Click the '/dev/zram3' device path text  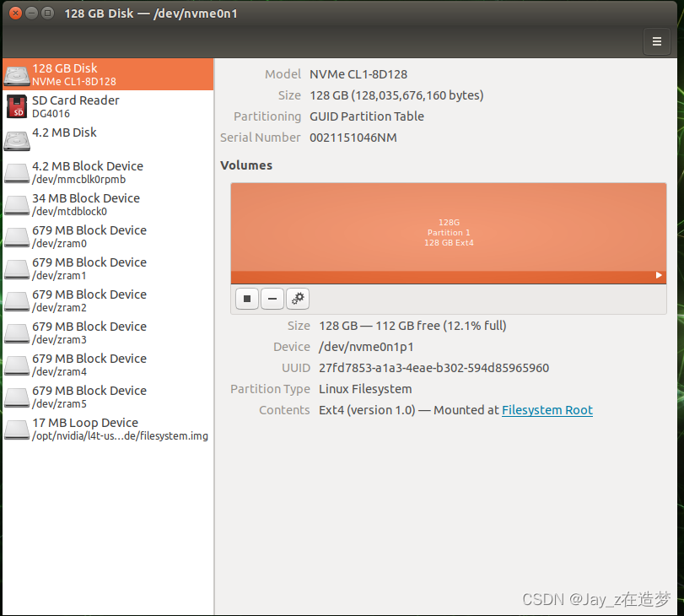[59, 340]
